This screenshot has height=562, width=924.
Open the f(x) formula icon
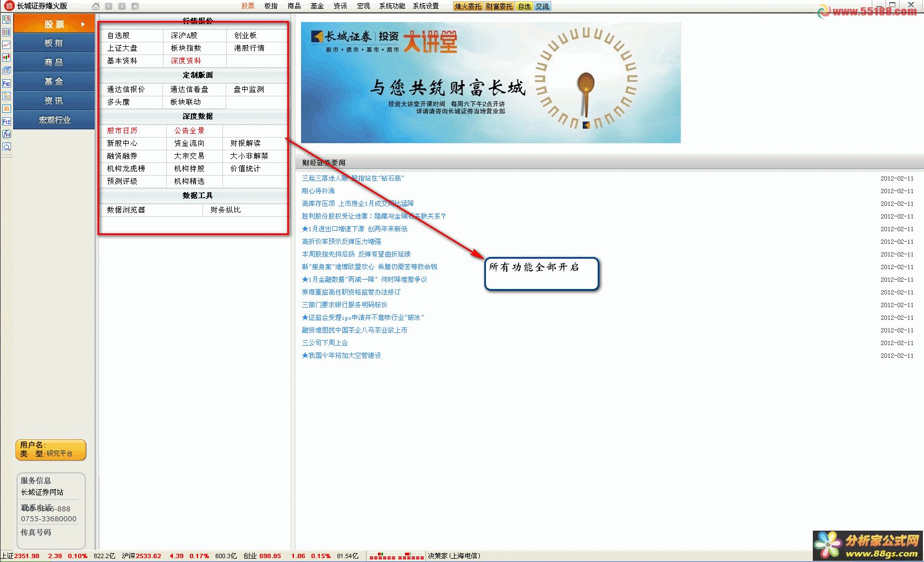[7, 134]
